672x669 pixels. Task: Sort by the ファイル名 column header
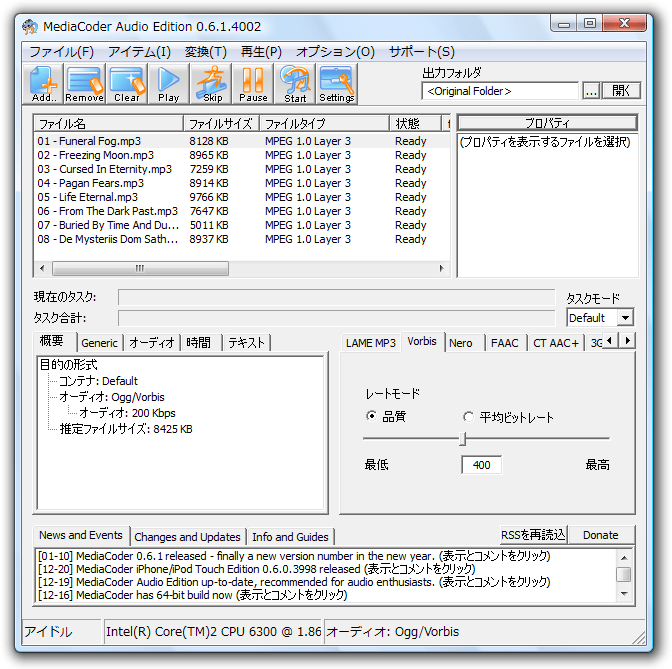(108, 124)
